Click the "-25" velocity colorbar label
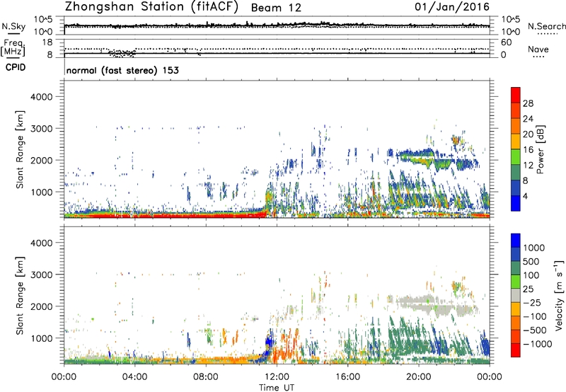This screenshot has height=392, width=566. [532, 303]
